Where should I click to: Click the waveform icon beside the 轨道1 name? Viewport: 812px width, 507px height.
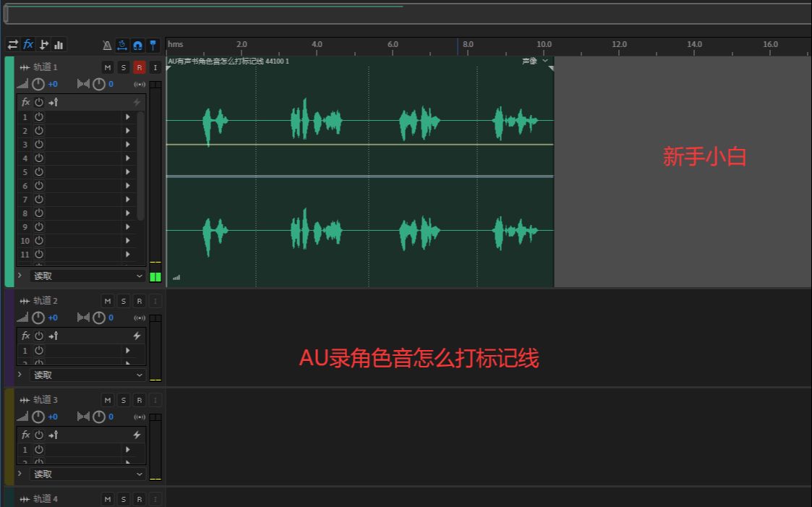pos(24,67)
